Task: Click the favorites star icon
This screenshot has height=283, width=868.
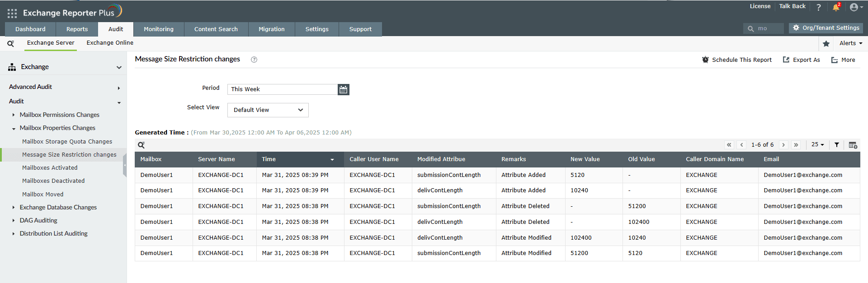Action: pos(826,44)
